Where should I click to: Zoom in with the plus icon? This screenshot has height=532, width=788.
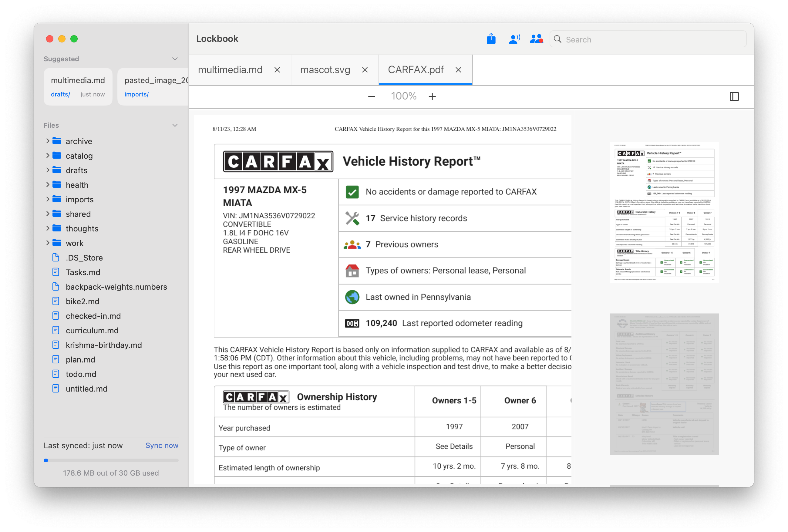(432, 96)
